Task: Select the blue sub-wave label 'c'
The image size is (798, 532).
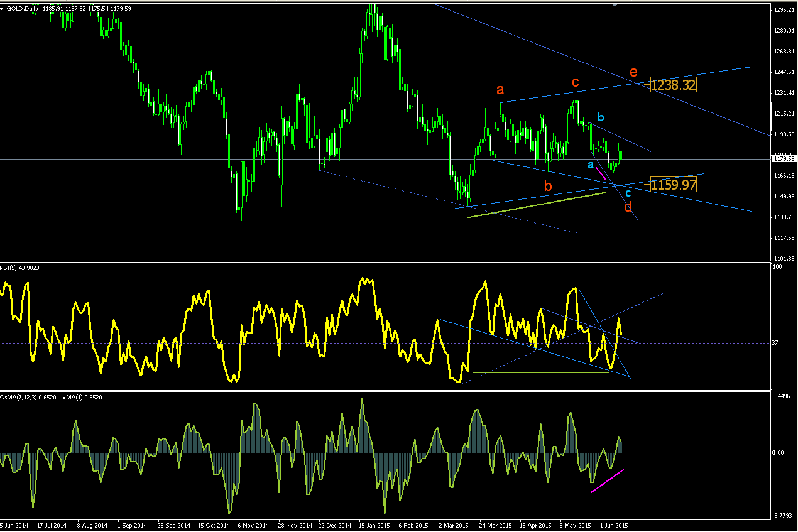Action: click(x=628, y=193)
